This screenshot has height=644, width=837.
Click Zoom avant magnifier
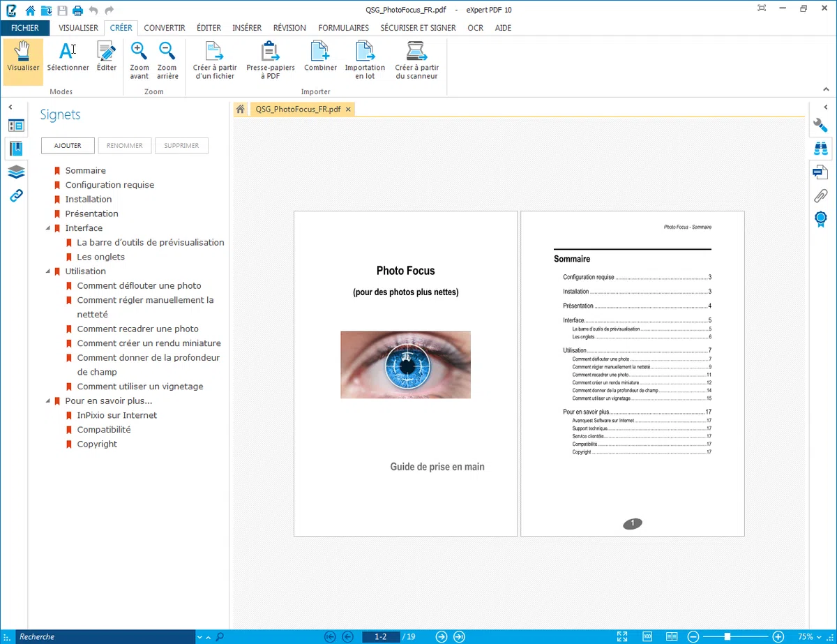point(139,61)
